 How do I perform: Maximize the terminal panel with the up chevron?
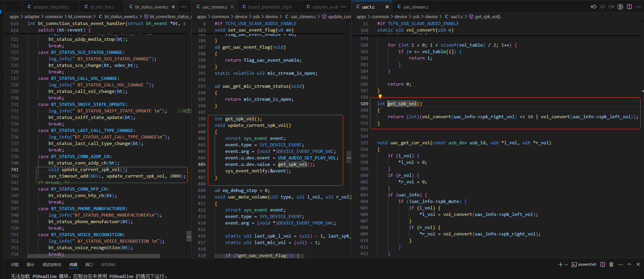[629, 265]
